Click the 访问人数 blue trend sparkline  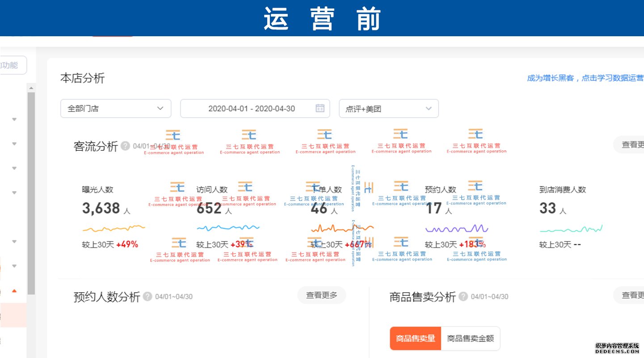click(228, 228)
